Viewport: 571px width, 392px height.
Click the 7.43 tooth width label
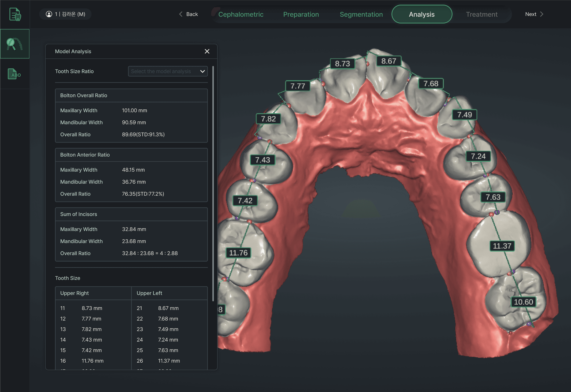coord(262,160)
